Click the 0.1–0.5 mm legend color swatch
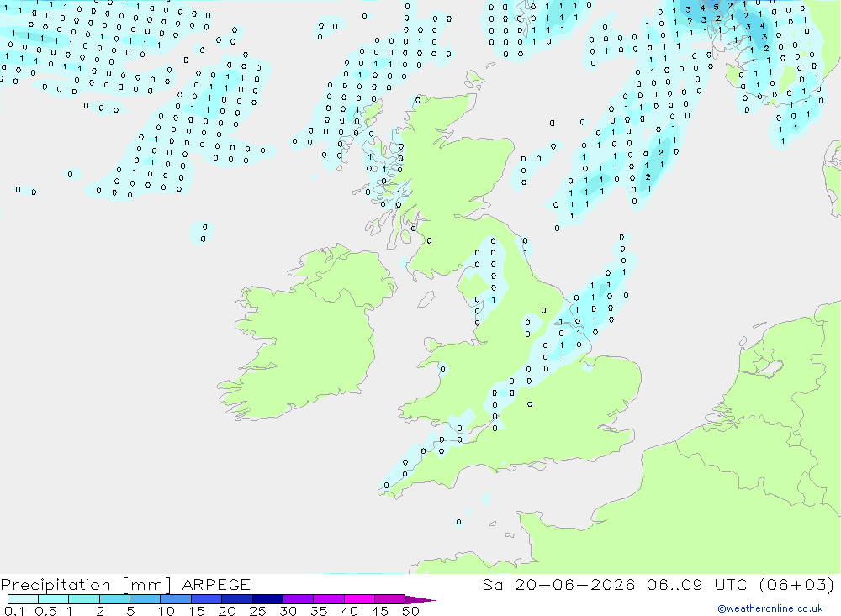Viewport: 841px width, 616px height. pos(23,599)
